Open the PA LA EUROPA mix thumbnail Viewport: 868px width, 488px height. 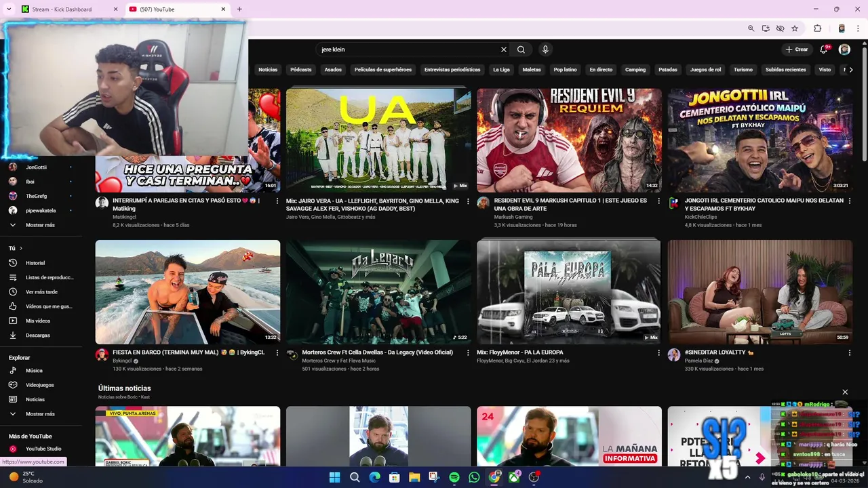pyautogui.click(x=569, y=291)
